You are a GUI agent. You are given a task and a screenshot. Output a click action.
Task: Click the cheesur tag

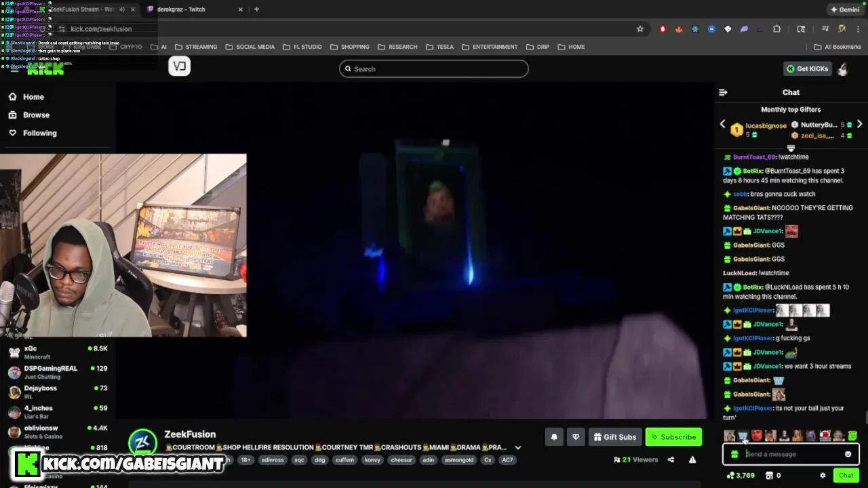(401, 460)
